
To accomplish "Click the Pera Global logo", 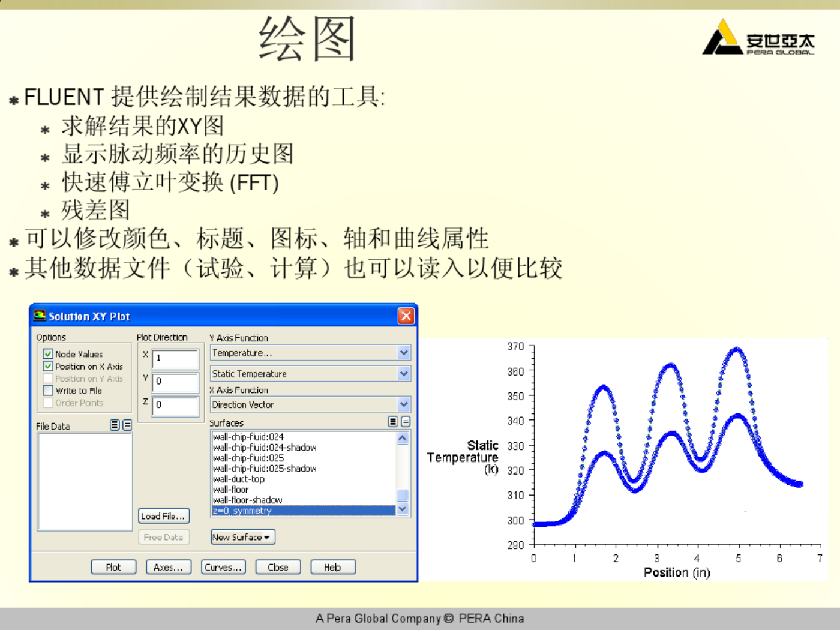I will coord(759,37).
